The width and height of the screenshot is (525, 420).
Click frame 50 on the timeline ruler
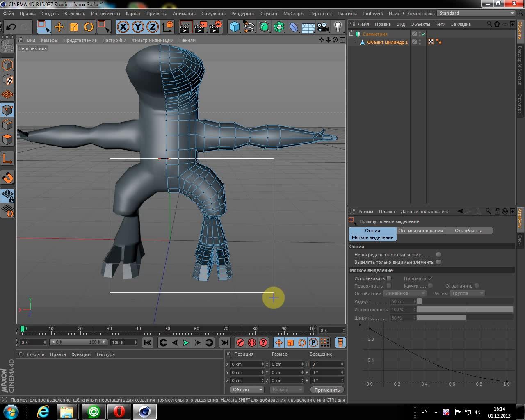point(167,329)
